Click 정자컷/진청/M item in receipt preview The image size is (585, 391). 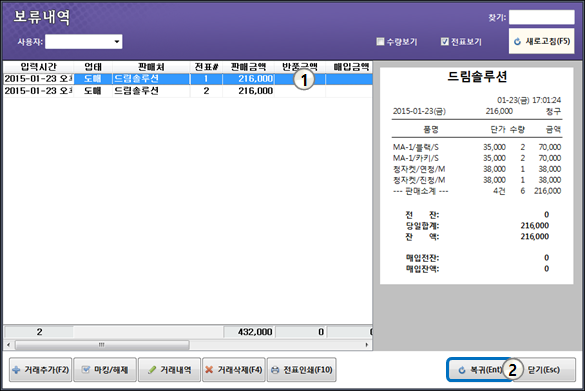(419, 180)
